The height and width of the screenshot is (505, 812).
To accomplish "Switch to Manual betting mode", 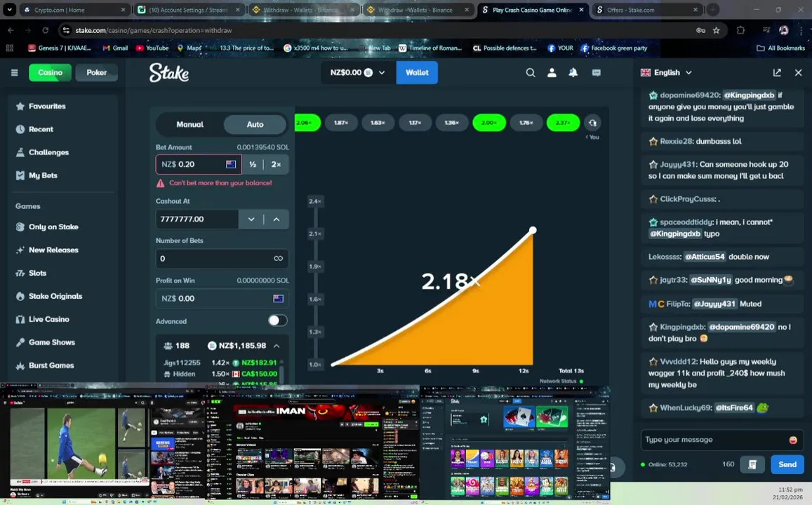I will coord(190,124).
